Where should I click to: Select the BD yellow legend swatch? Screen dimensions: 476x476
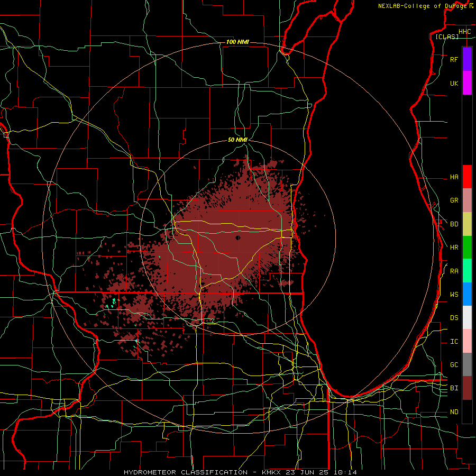point(467,224)
